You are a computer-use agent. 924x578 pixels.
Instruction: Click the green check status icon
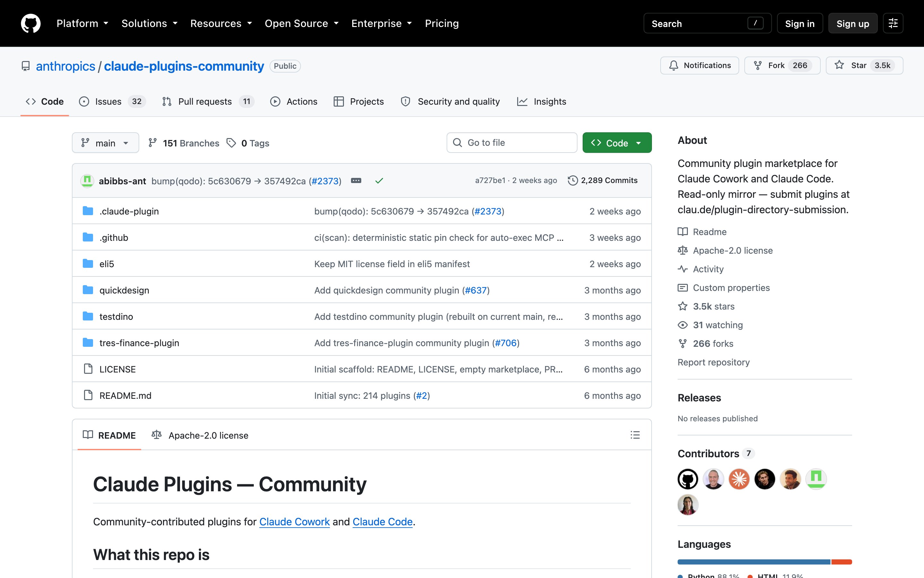click(379, 180)
